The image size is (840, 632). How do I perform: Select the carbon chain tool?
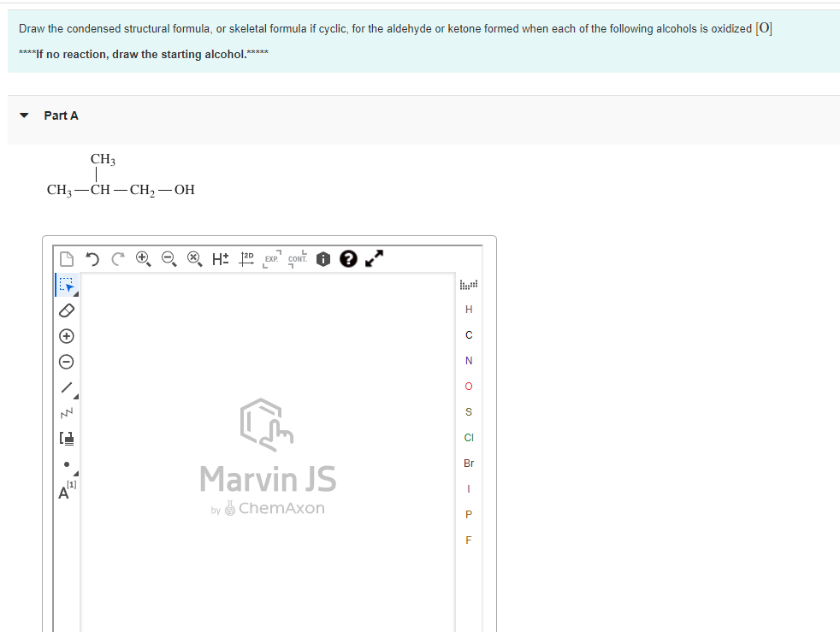click(x=67, y=413)
